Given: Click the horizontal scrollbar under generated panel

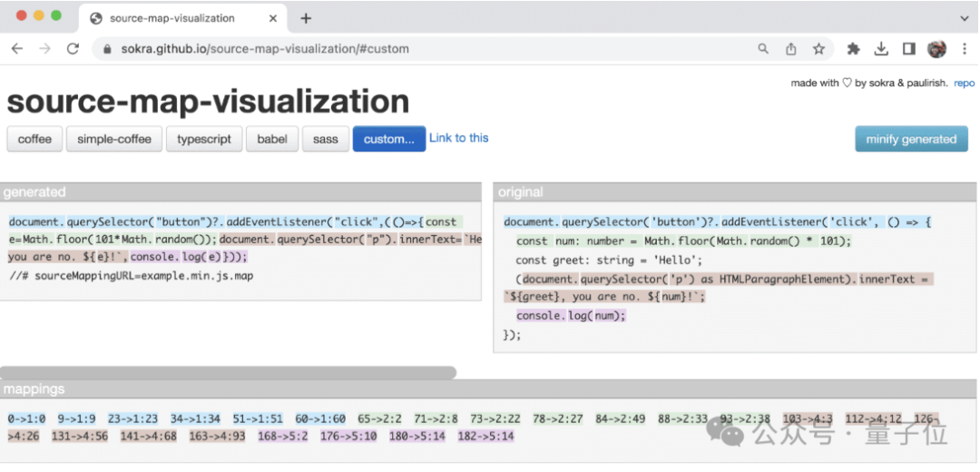Looking at the screenshot, I should coord(227,372).
